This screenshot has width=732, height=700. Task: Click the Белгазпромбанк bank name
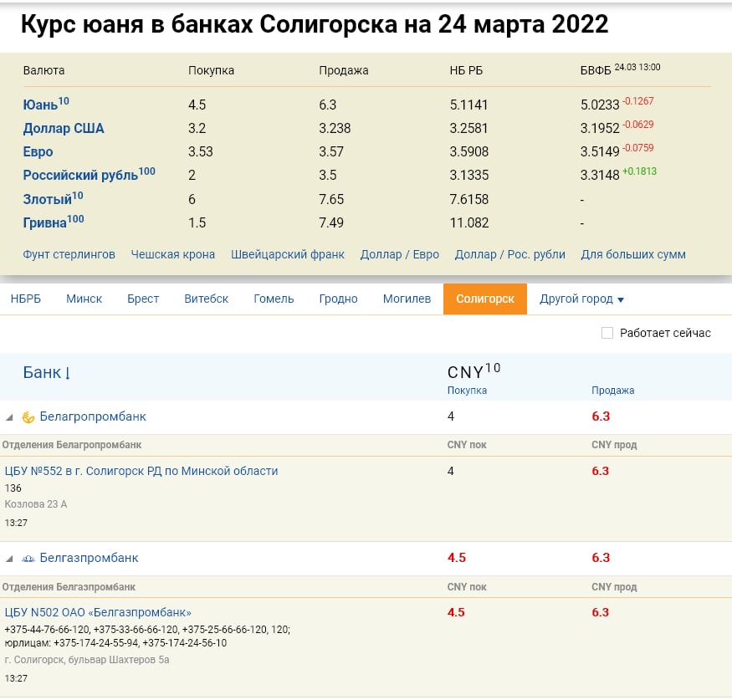point(89,558)
